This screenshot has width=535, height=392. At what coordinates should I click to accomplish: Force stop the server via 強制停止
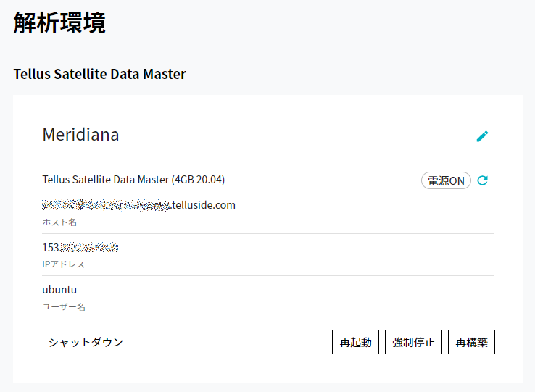tap(413, 342)
